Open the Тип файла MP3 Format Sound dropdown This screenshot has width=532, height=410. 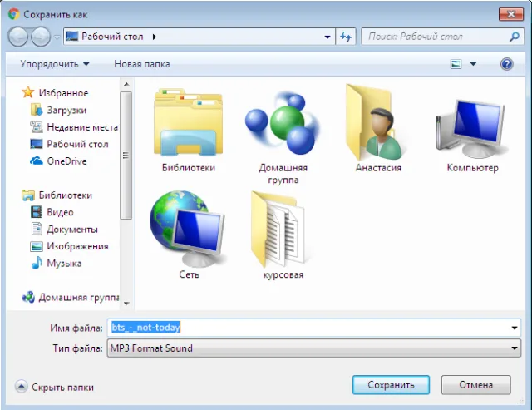pos(313,348)
